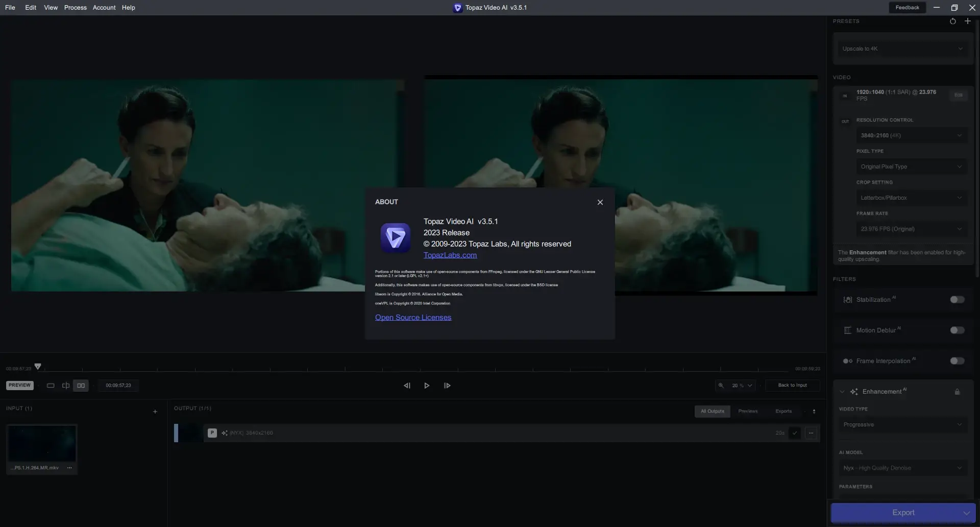This screenshot has height=527, width=980.
Task: Reset presets with the refresh icon
Action: [952, 21]
